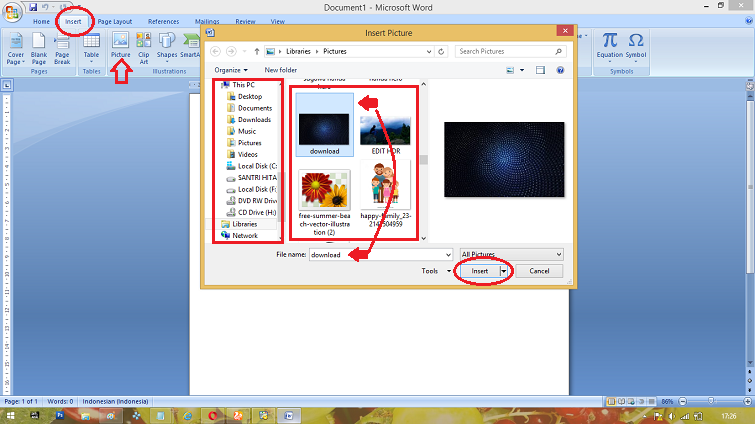Open the recent locations dropdown arrow
This screenshot has height=424, width=755.
[x=245, y=51]
